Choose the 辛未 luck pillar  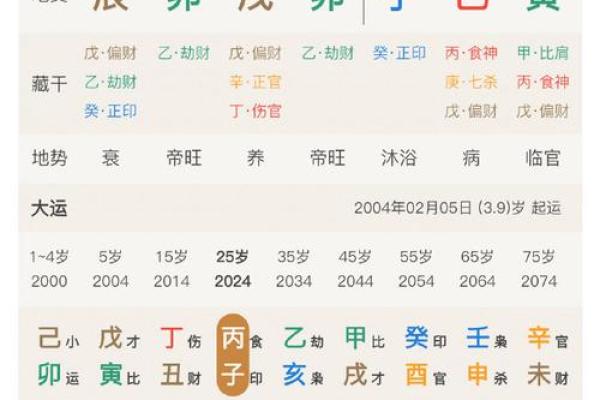(548, 357)
